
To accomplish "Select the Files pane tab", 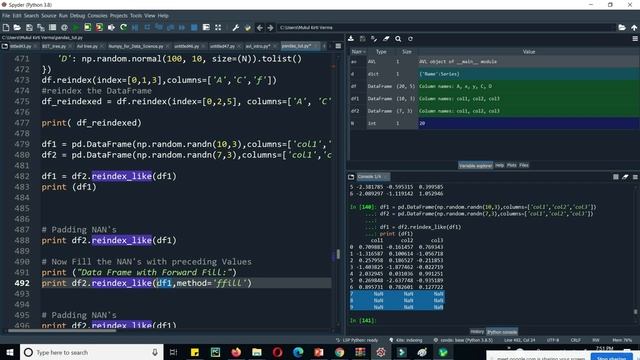I will (x=524, y=165).
